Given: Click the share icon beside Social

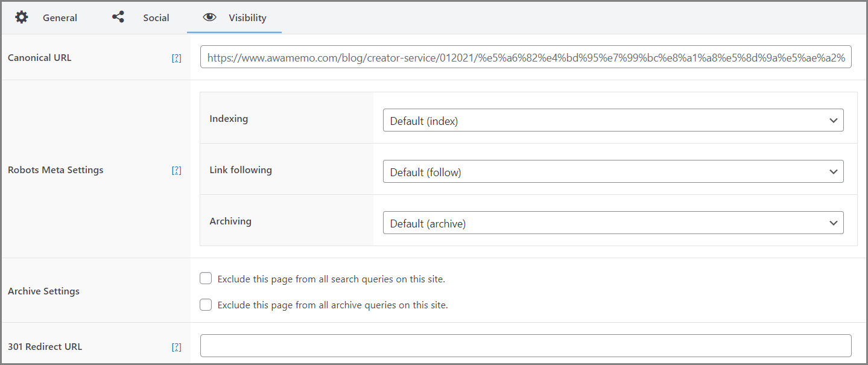Looking at the screenshot, I should click(118, 17).
